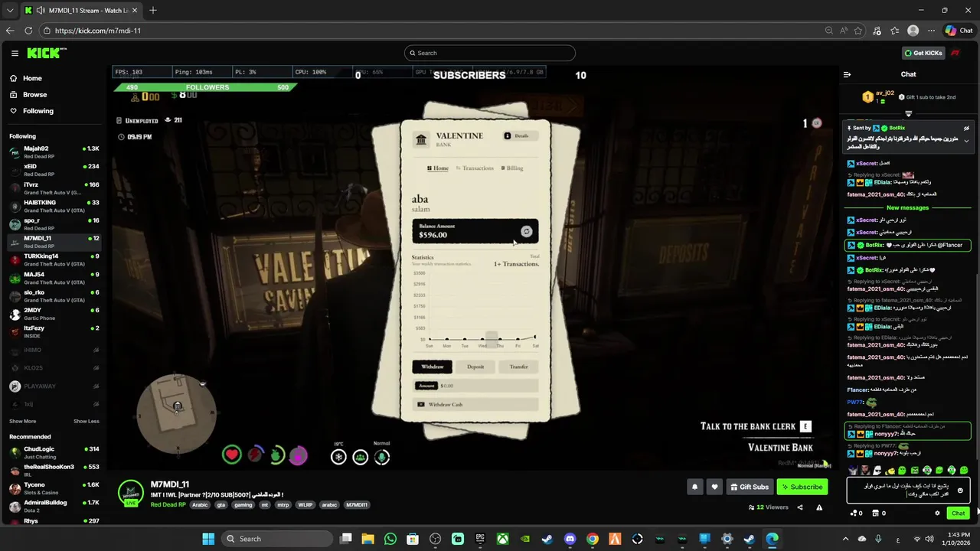The height and width of the screenshot is (551, 980).
Task: Click Show Less under following
Action: click(87, 421)
